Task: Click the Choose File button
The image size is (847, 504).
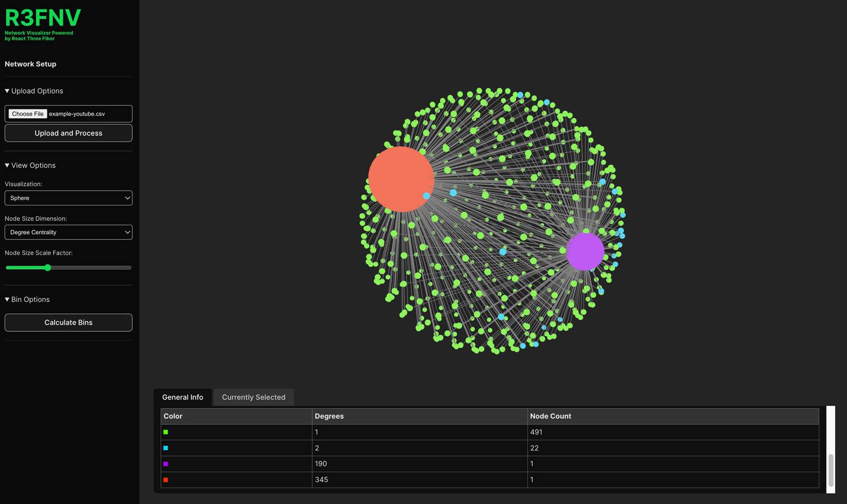Action: pos(28,114)
